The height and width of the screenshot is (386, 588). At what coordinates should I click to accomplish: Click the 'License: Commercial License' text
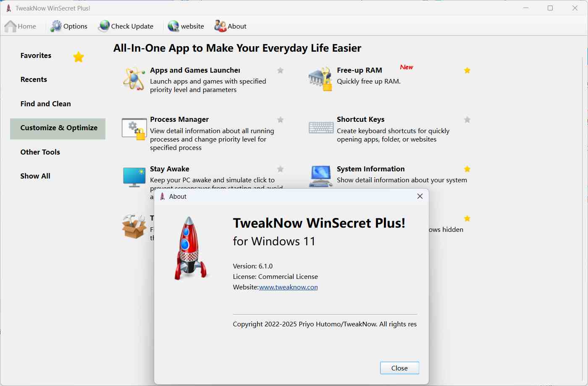[x=276, y=277]
